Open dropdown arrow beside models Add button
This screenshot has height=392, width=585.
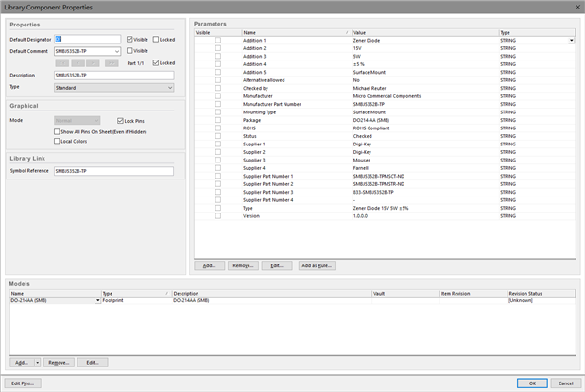[x=38, y=362]
